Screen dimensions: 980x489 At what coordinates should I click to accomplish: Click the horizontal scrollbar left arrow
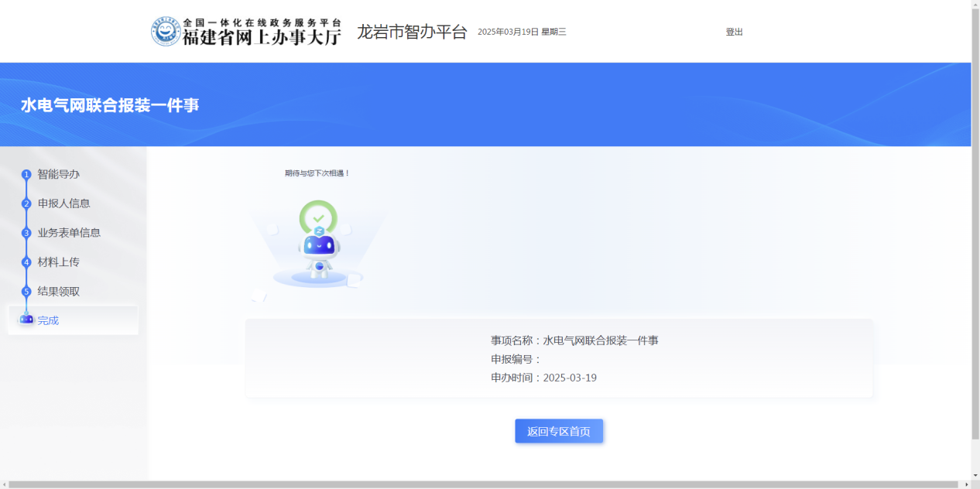(5, 484)
